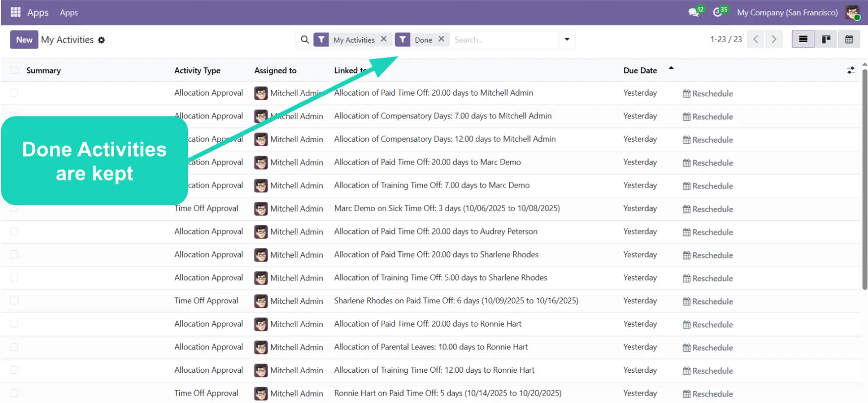The height and width of the screenshot is (403, 868).
Task: Open the My Company (San Francisco) switcher
Action: [787, 12]
